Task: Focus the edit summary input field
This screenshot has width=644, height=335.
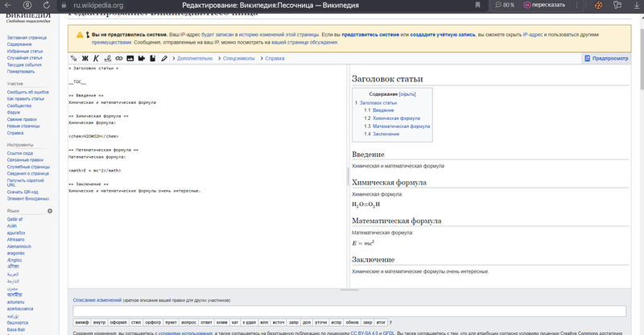Action: [x=349, y=311]
